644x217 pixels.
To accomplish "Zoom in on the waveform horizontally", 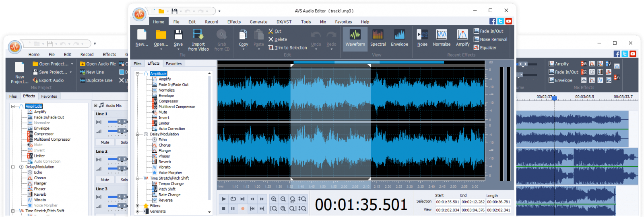I will tap(274, 199).
